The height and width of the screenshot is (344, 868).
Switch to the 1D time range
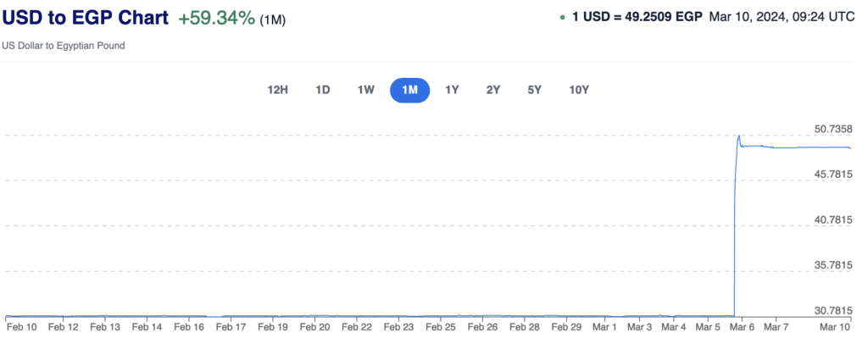[x=322, y=90]
